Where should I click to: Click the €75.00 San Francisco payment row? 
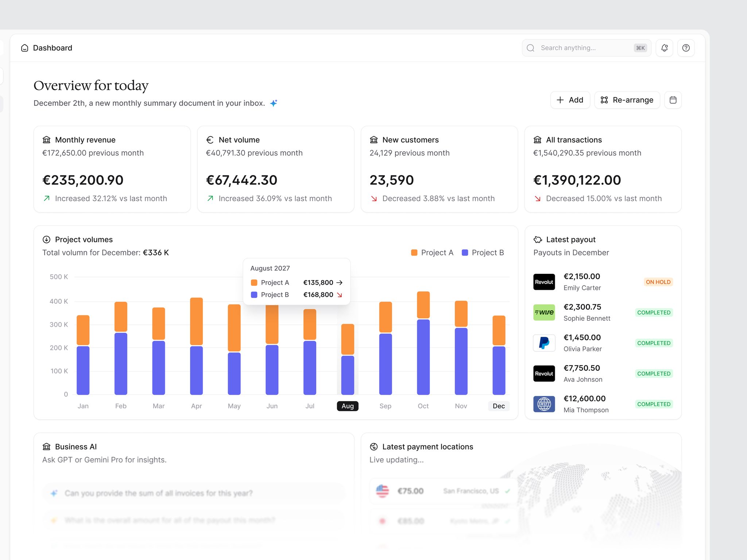(443, 491)
